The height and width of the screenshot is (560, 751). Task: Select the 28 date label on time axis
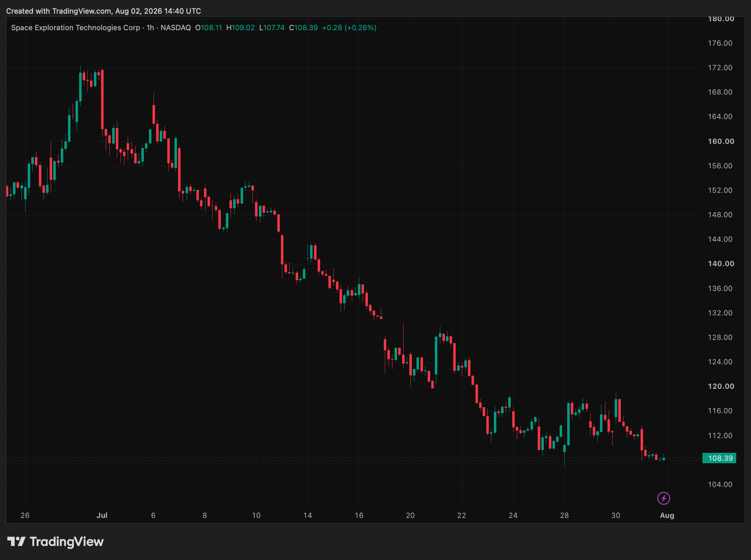pos(564,515)
